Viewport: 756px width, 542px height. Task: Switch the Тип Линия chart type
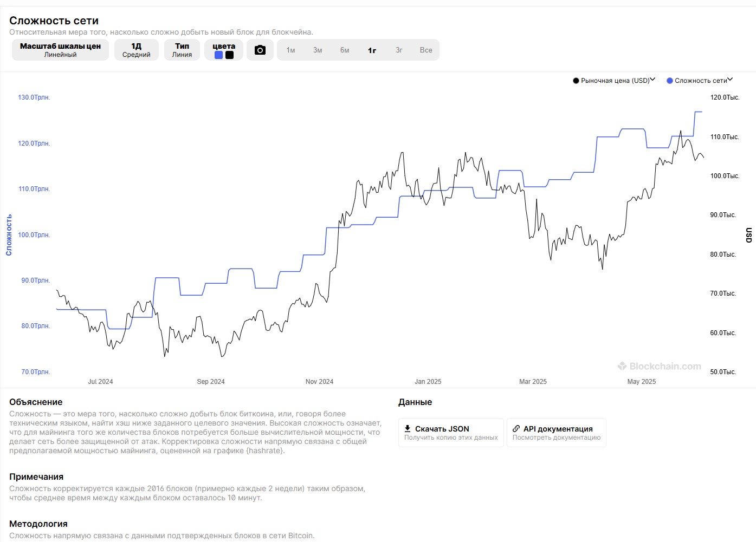click(182, 50)
